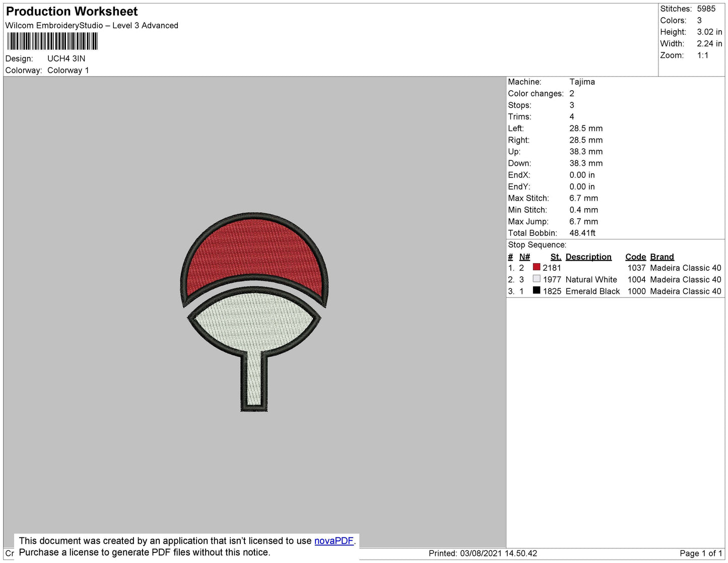Image resolution: width=728 pixels, height=563 pixels.
Task: Click the Stop Sequence heading
Action: point(537,245)
